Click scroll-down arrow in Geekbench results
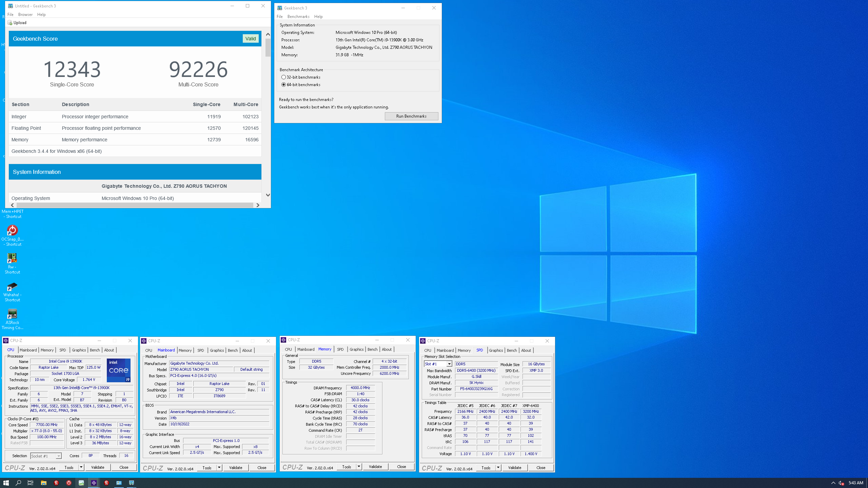Viewport: 868px width, 488px height. (x=268, y=195)
